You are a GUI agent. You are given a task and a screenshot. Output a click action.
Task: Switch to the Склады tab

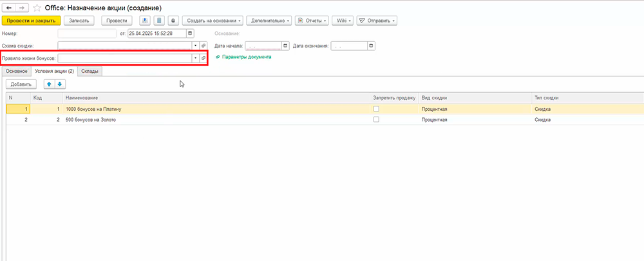tap(90, 71)
